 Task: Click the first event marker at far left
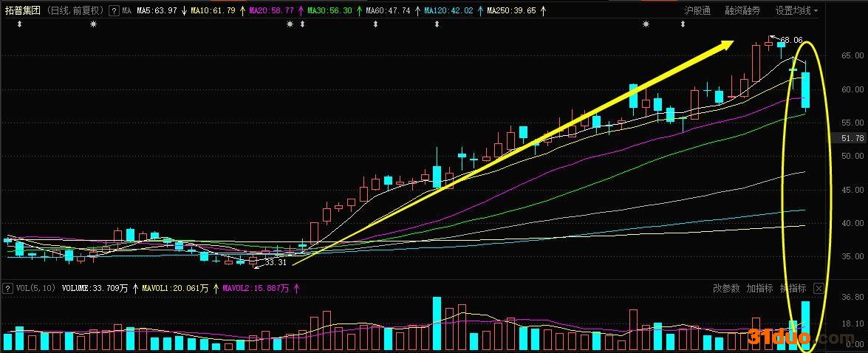point(20,24)
